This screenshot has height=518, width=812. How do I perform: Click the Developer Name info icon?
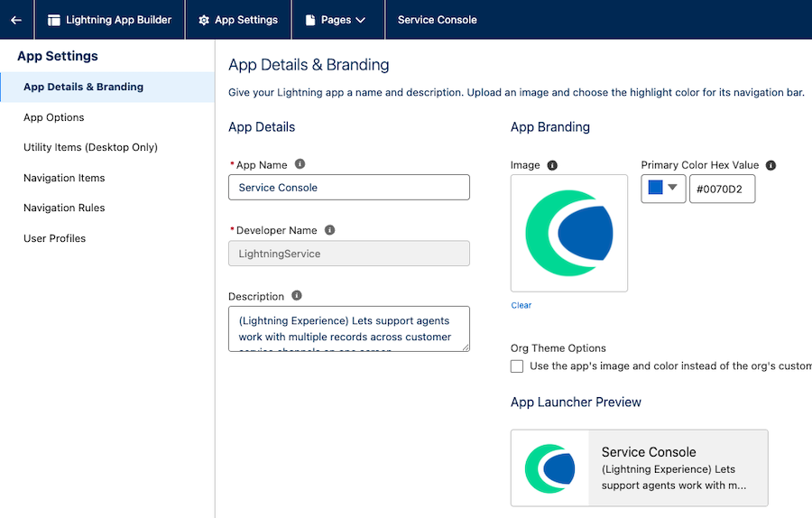[x=329, y=230]
